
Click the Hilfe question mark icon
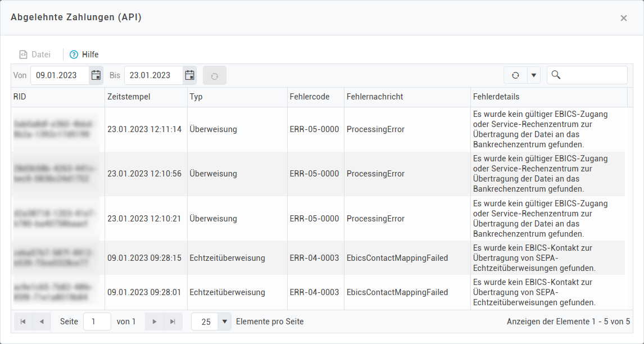pyautogui.click(x=74, y=55)
